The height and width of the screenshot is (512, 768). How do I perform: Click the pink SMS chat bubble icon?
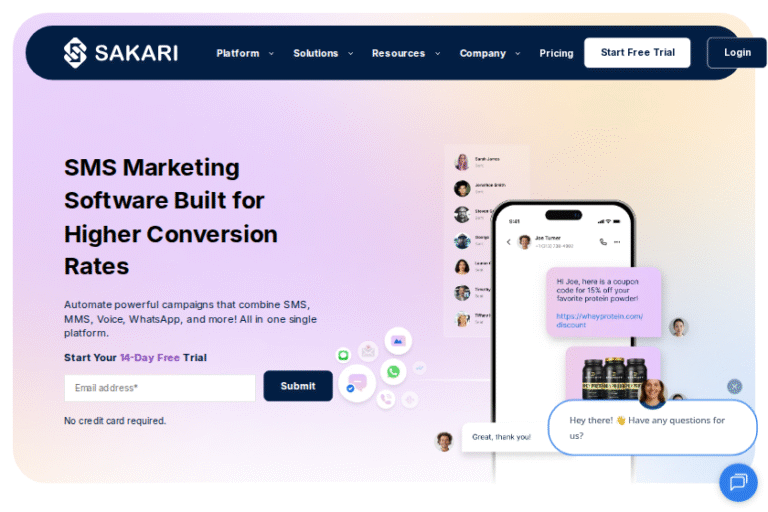[x=357, y=383]
